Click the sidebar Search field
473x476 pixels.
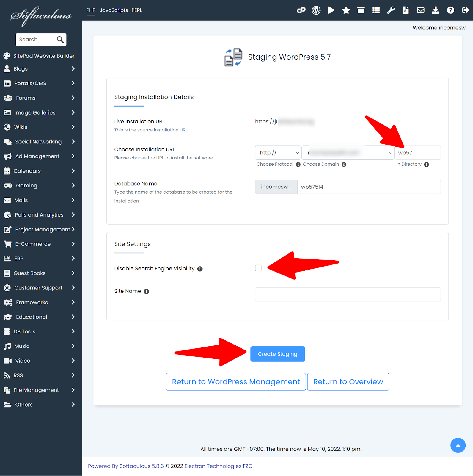36,40
